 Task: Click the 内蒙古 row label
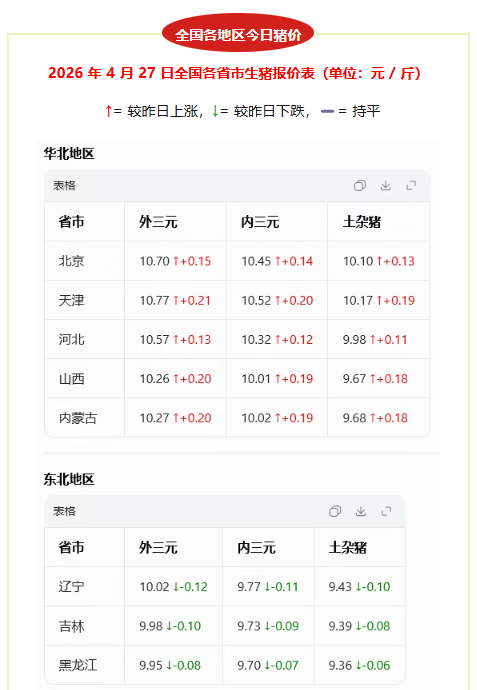click(x=78, y=418)
